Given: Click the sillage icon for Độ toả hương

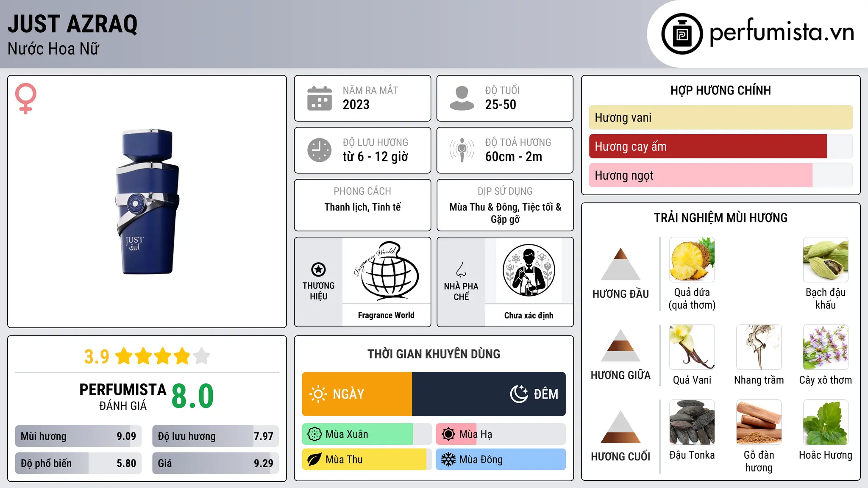Looking at the screenshot, I should click(x=462, y=150).
